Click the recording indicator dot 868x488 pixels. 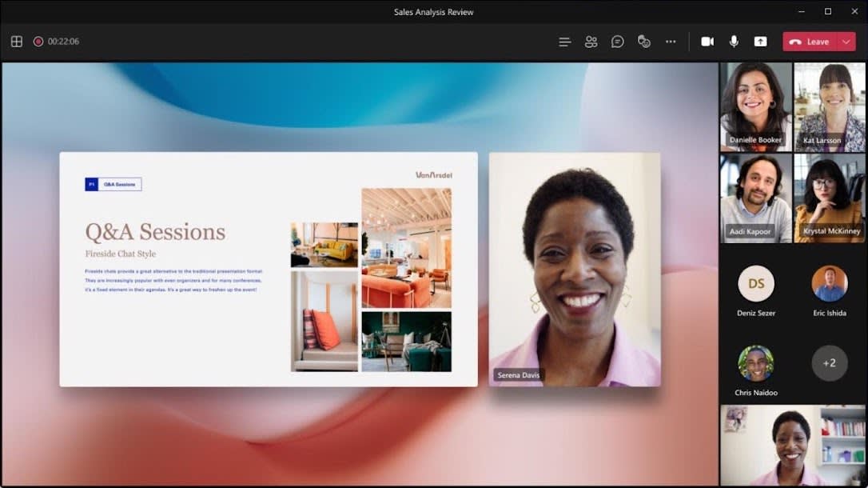point(37,41)
